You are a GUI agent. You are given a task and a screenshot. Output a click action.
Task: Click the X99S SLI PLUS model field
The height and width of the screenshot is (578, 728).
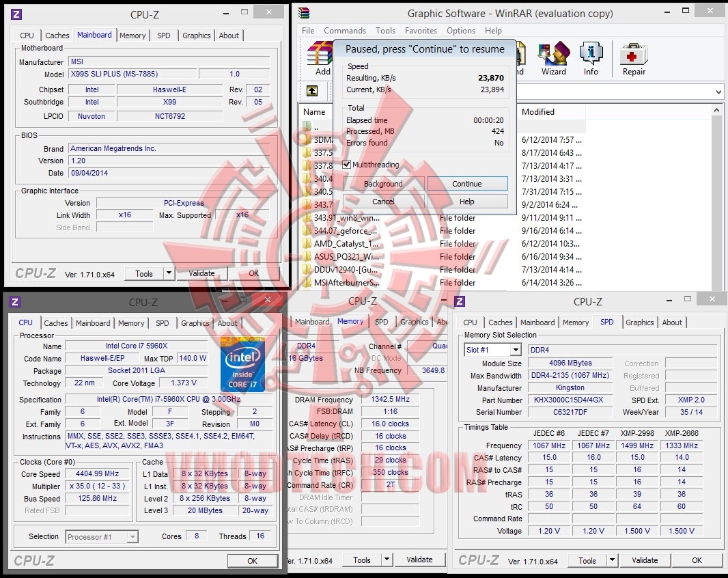pos(132,74)
